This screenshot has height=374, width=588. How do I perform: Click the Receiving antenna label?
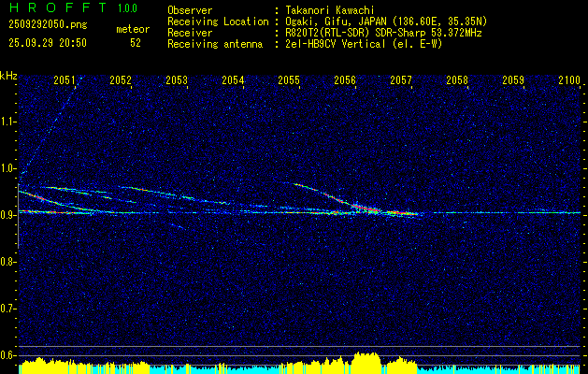[x=215, y=44]
